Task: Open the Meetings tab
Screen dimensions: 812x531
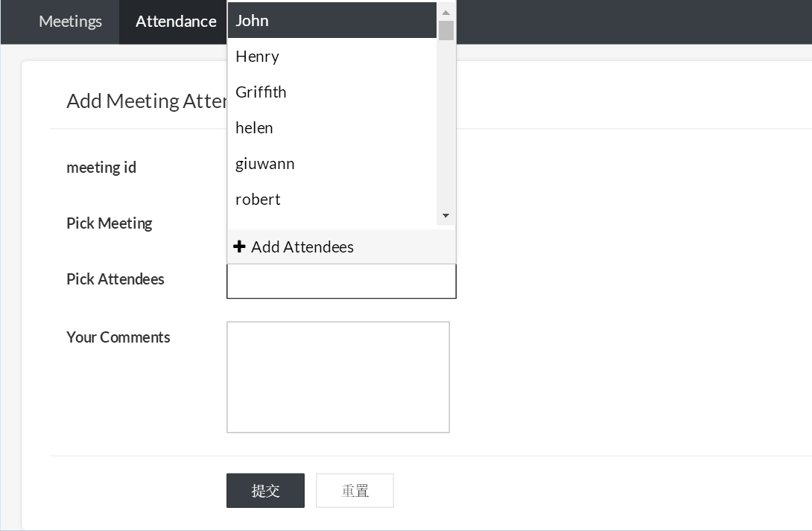Action: tap(70, 22)
